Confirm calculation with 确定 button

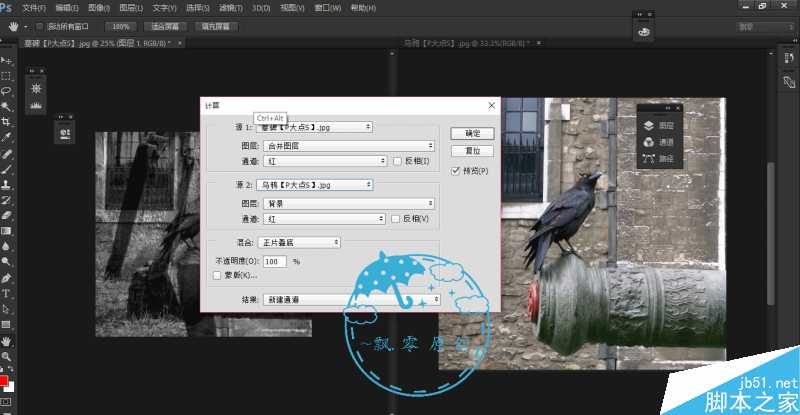pyautogui.click(x=472, y=133)
